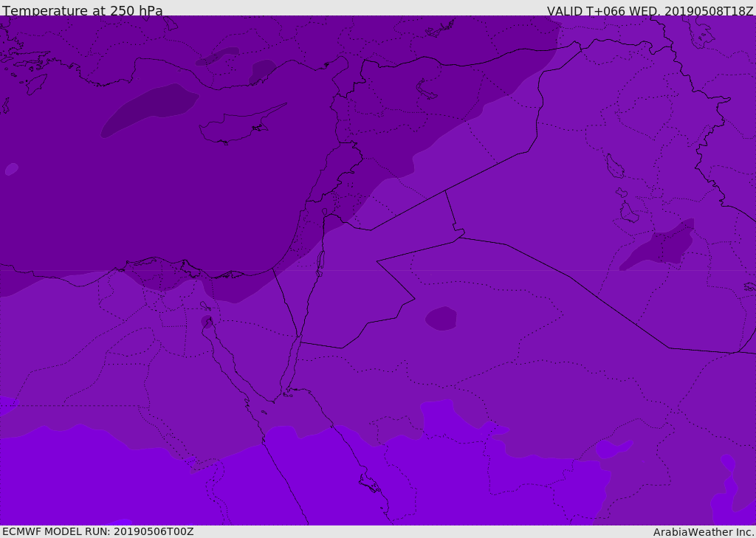Image resolution: width=756 pixels, height=538 pixels.
Task: Click the Dead Sea outline on the map
Action: coord(320,261)
